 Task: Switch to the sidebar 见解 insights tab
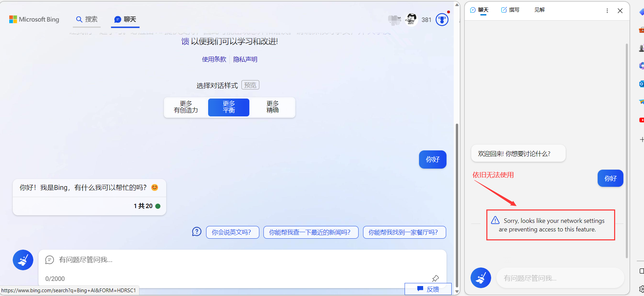540,10
